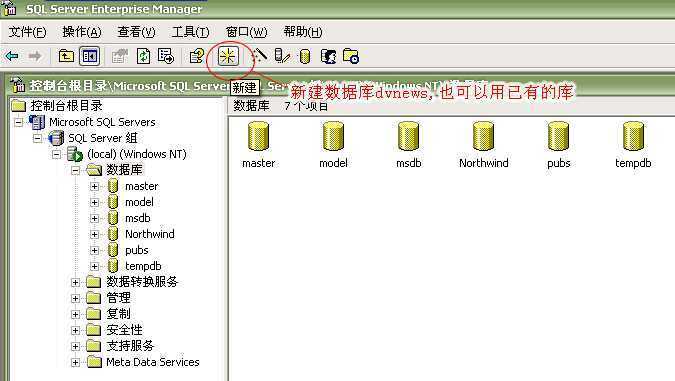The height and width of the screenshot is (381, 675).
Task: Expand the Northwind tree node
Action: coord(94,234)
